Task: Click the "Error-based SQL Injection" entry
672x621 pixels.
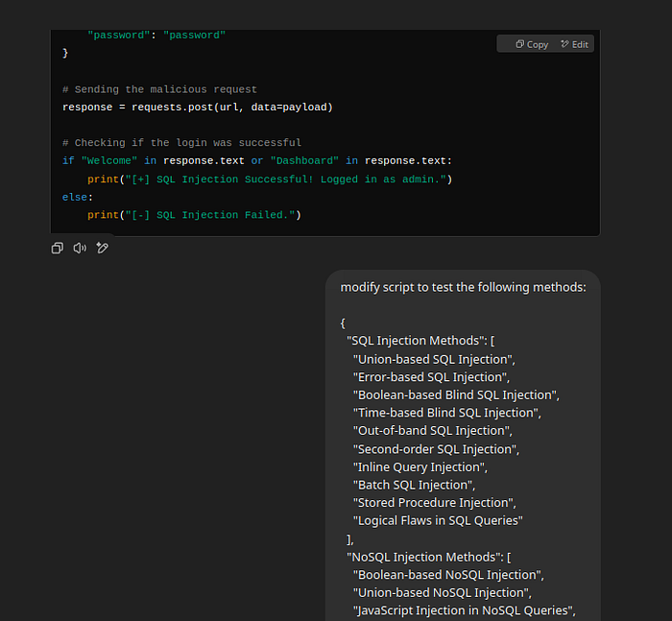Action: (x=431, y=377)
